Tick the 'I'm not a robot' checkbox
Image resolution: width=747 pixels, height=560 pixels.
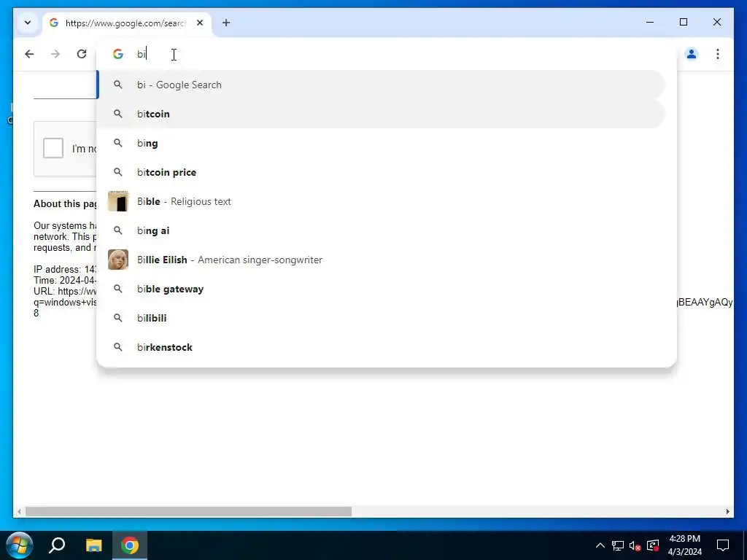53,148
